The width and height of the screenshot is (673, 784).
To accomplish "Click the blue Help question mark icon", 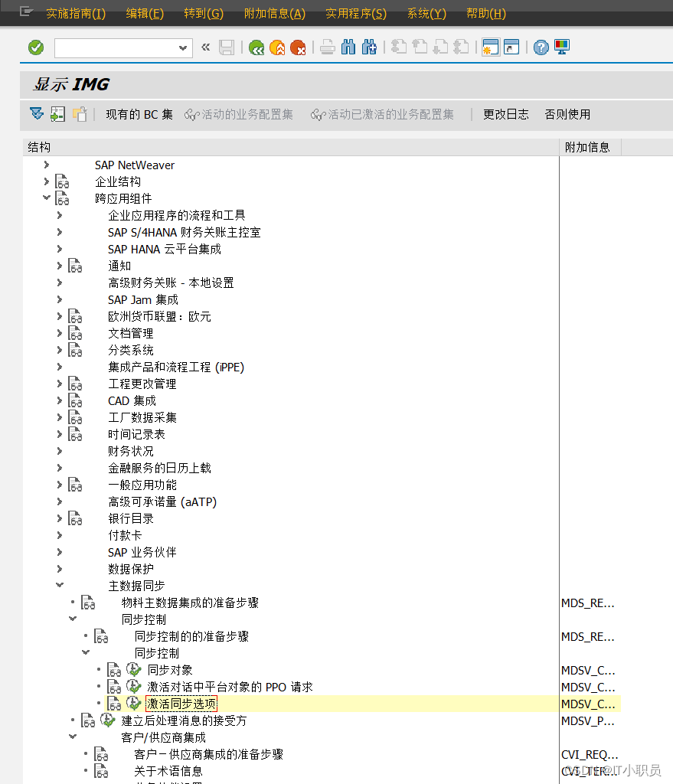I will click(541, 47).
